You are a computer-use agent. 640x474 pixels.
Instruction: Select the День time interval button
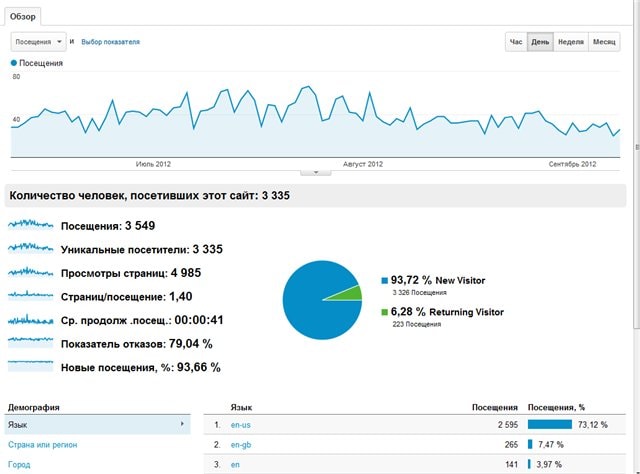540,42
